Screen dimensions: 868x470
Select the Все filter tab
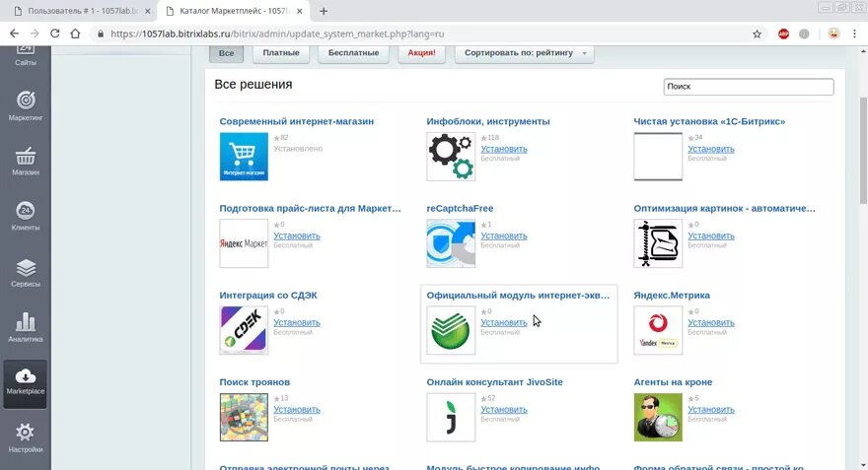[x=226, y=53]
